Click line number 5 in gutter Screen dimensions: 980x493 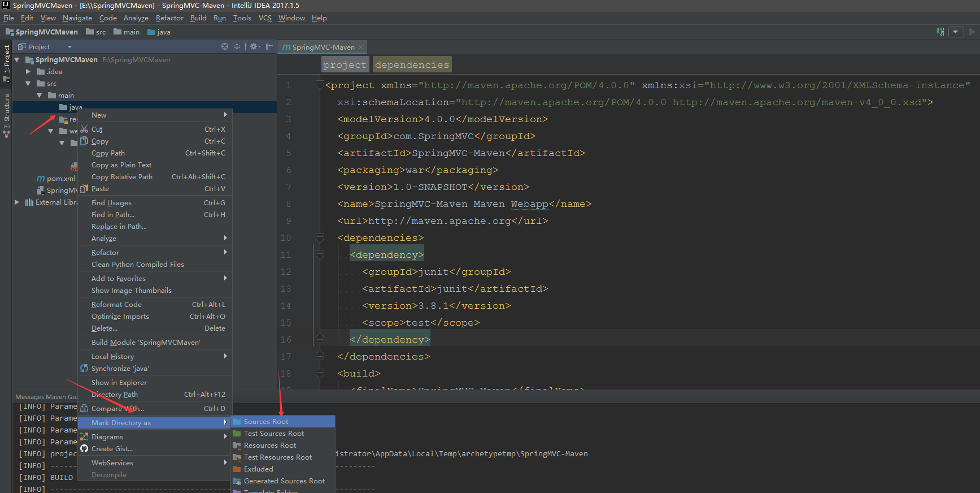point(289,153)
